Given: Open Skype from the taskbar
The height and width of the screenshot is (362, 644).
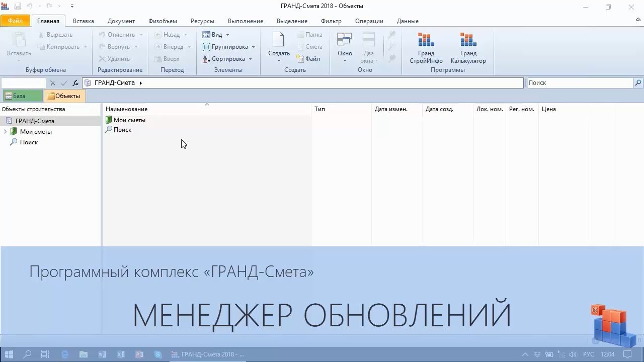Looking at the screenshot, I should point(158,354).
